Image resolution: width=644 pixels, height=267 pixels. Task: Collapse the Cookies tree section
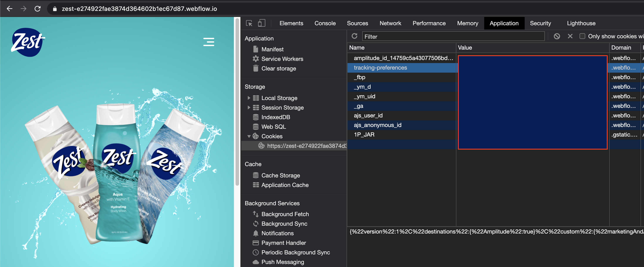tap(249, 136)
